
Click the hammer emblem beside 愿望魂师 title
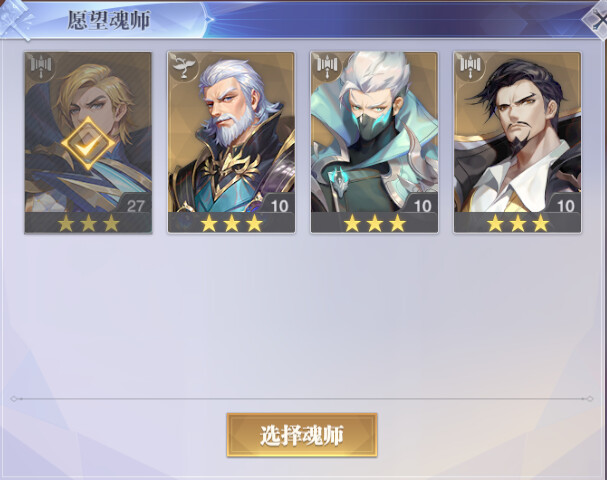click(x=15, y=19)
